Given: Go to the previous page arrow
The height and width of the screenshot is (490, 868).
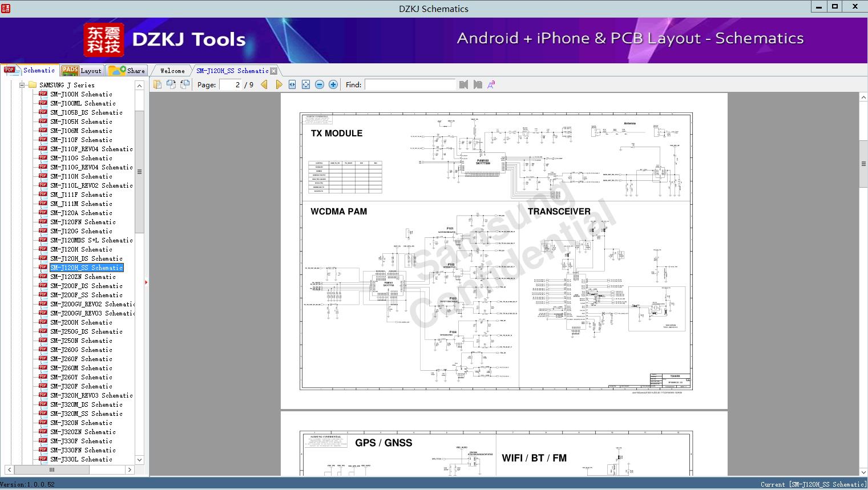Looking at the screenshot, I should pyautogui.click(x=264, y=84).
